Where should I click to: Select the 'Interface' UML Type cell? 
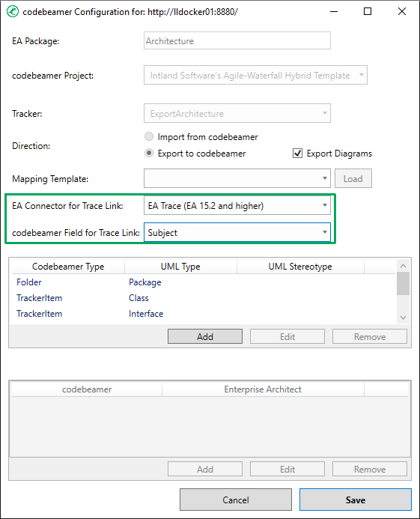pyautogui.click(x=146, y=314)
